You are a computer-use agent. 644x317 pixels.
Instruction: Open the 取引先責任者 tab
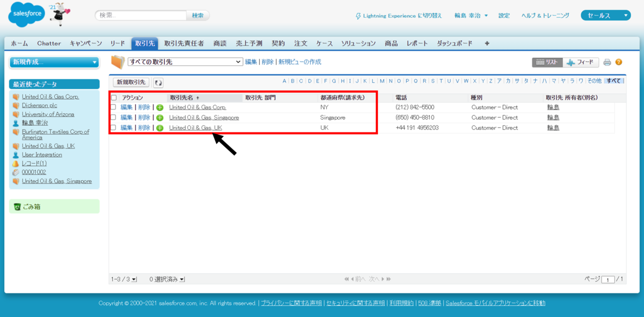[184, 43]
